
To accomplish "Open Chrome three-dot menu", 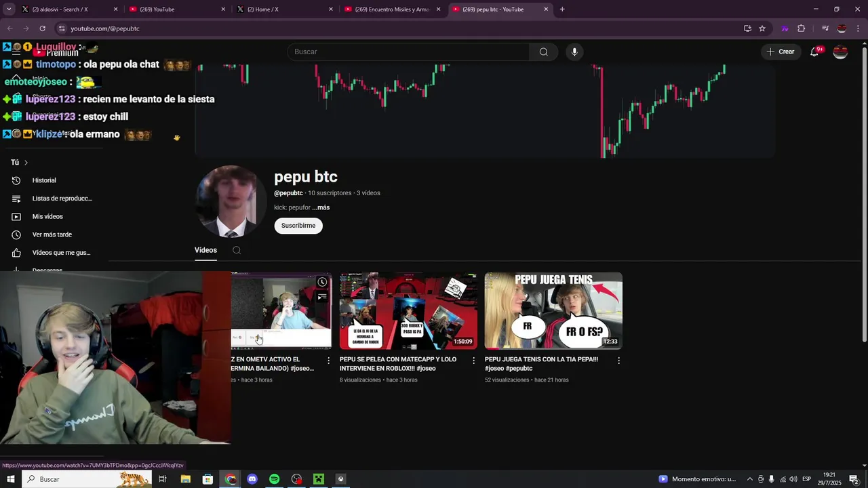I will pos(859,28).
